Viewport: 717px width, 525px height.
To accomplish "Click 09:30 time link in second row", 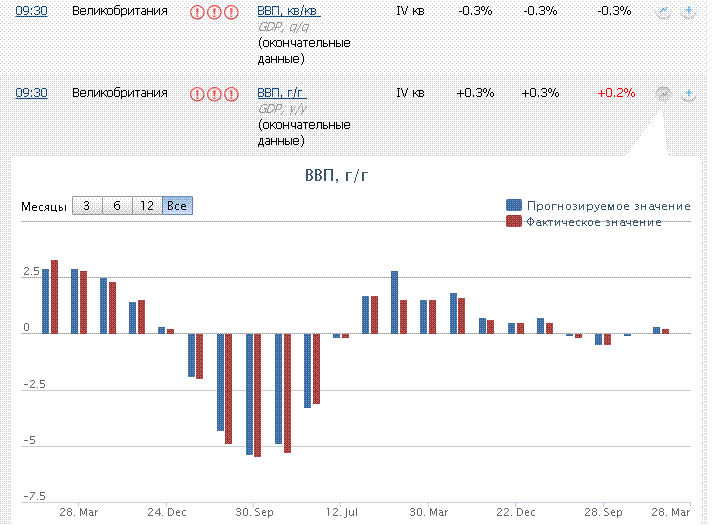I will click(31, 93).
